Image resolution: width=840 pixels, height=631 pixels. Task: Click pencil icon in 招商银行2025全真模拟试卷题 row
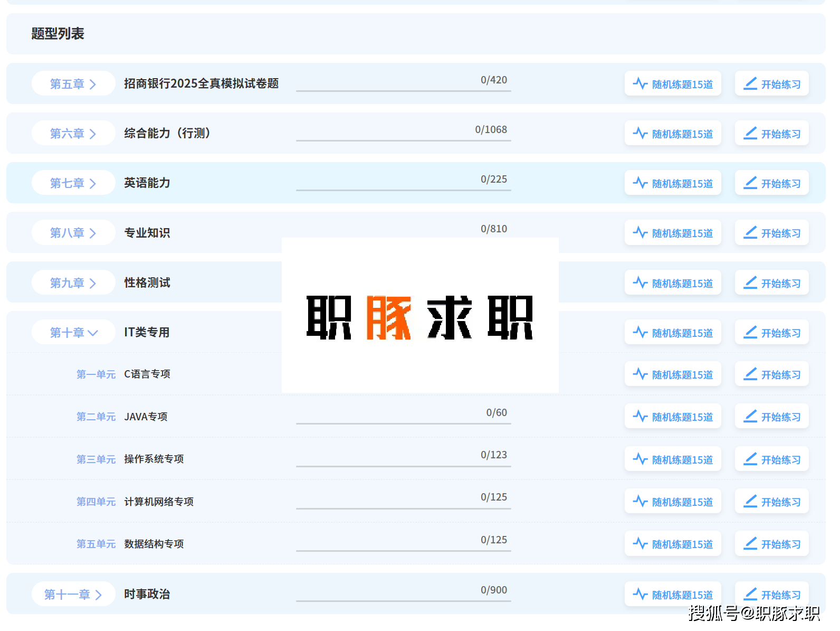pos(750,84)
